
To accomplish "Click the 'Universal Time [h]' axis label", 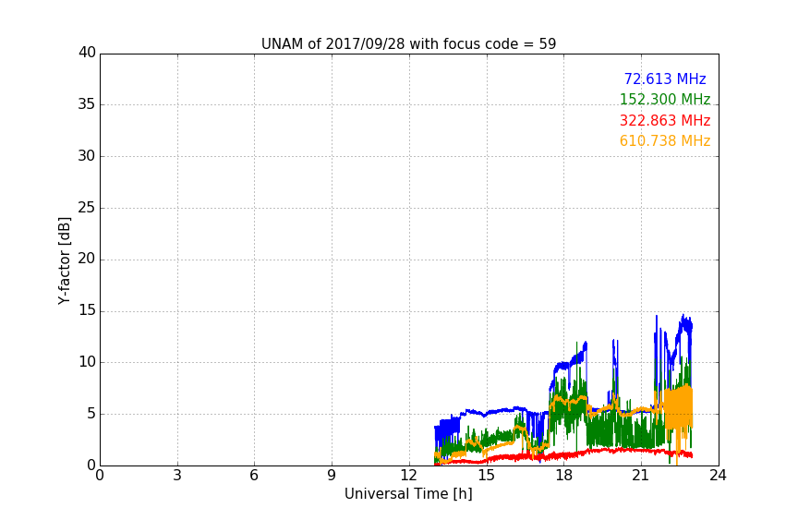I will click(x=408, y=494).
